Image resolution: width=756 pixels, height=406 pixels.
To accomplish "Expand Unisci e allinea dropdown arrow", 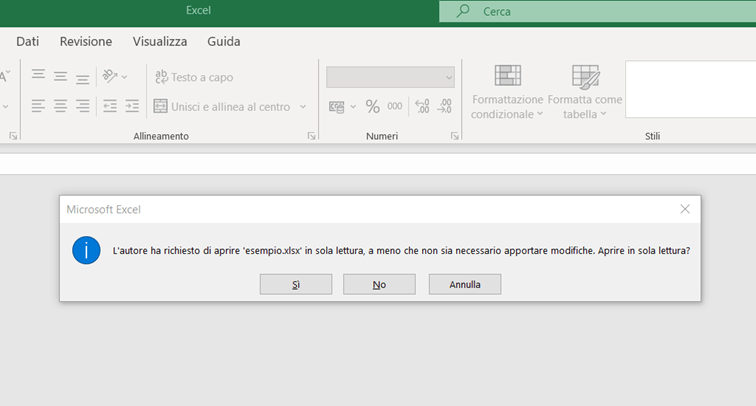I will (303, 107).
